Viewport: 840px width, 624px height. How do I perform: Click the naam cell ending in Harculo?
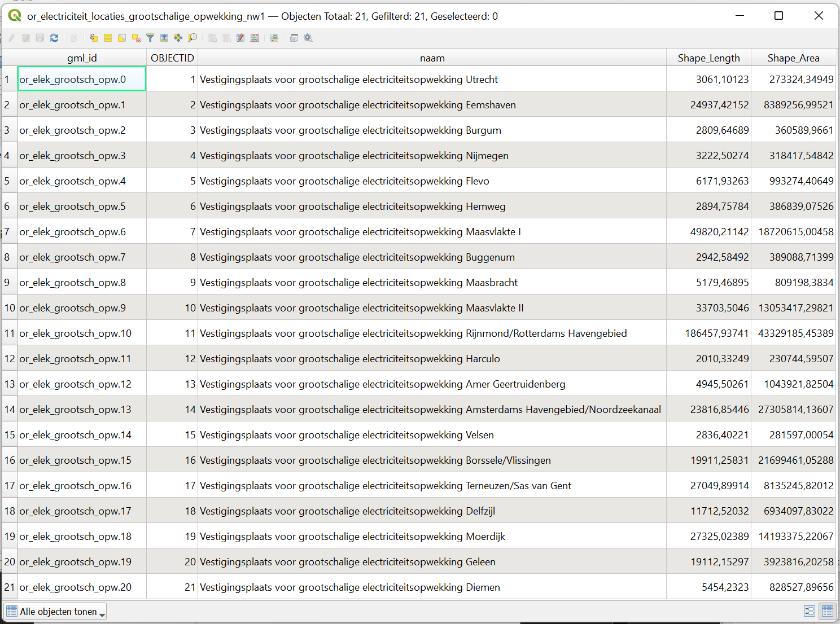(432, 358)
